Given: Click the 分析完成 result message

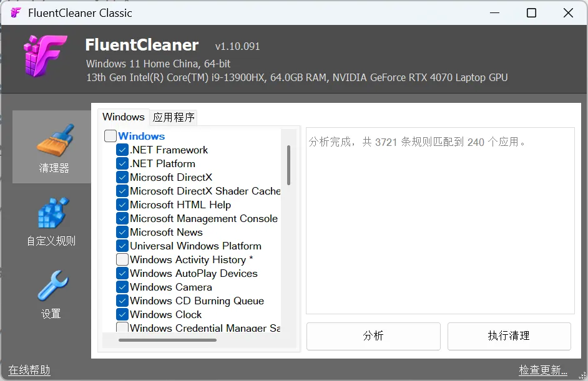Looking at the screenshot, I should (x=417, y=142).
